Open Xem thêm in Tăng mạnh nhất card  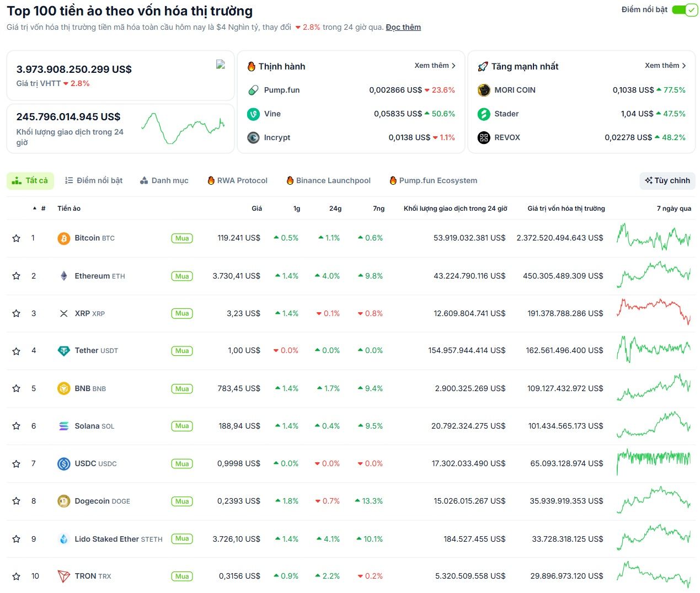pos(666,66)
